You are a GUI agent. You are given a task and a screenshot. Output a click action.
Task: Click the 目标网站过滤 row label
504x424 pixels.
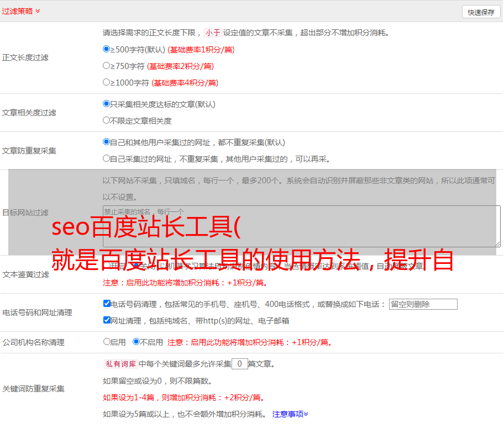point(25,213)
